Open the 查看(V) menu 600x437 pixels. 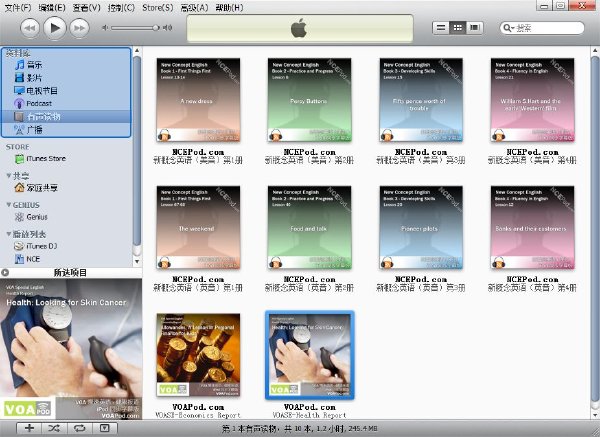coord(86,7)
